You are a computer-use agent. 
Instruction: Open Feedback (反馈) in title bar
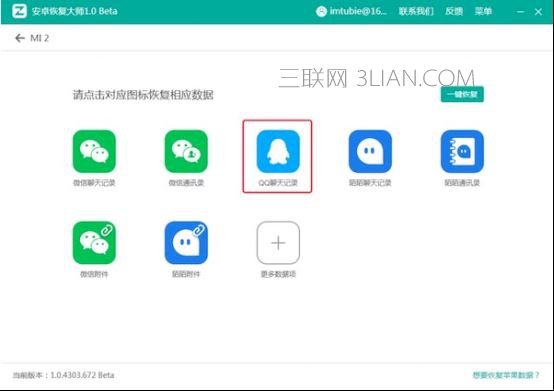pyautogui.click(x=454, y=11)
